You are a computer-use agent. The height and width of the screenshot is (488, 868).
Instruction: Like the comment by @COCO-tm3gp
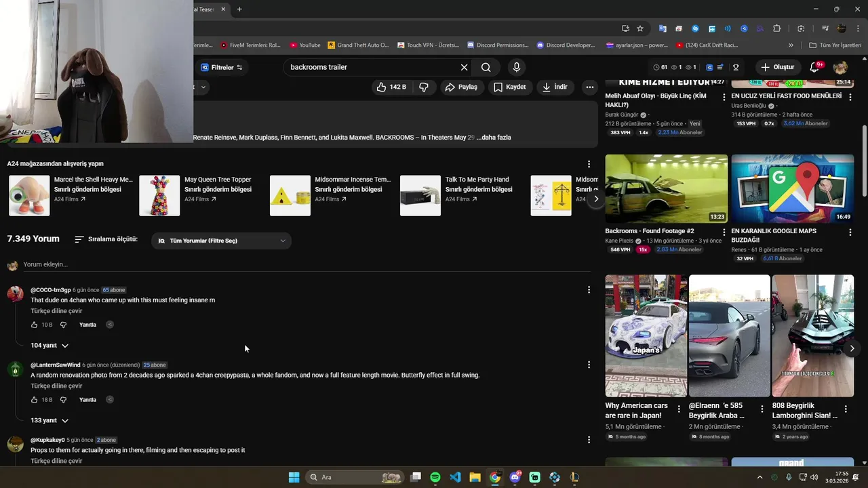[34, 325]
